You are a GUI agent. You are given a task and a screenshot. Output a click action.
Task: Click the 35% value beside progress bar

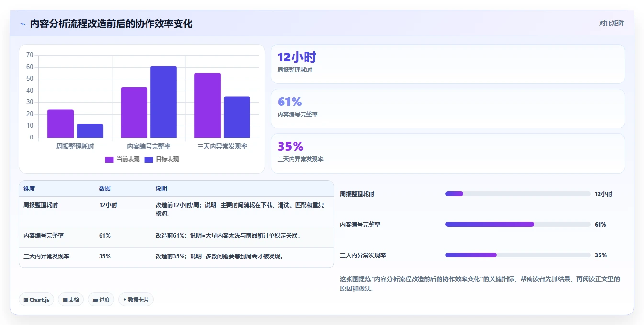(600, 255)
